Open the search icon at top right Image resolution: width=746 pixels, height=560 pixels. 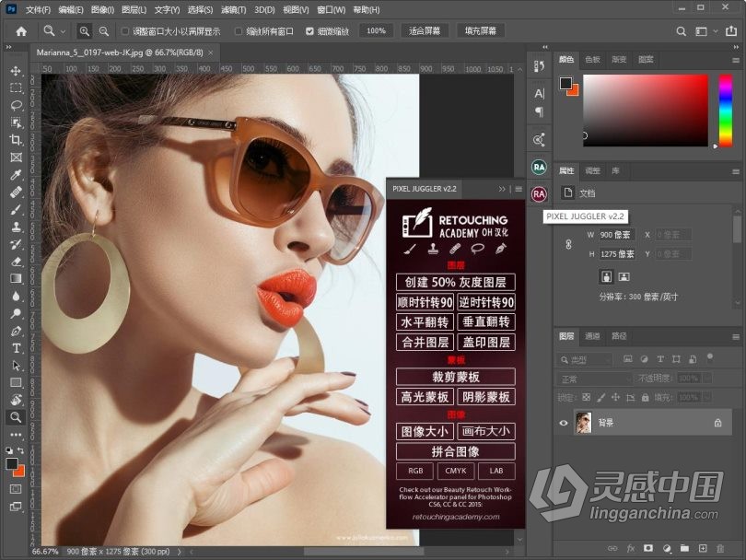coord(682,31)
